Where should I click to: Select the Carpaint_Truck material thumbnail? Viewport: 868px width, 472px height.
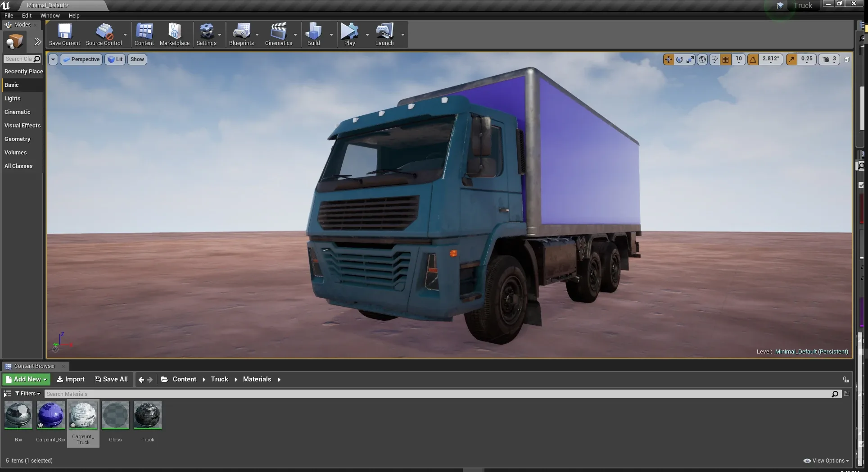click(83, 415)
